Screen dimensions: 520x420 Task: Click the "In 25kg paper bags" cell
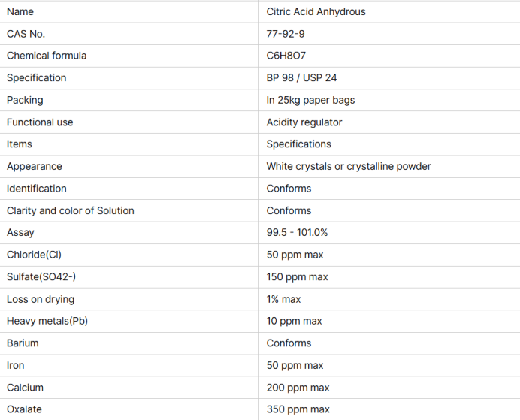tap(310, 100)
